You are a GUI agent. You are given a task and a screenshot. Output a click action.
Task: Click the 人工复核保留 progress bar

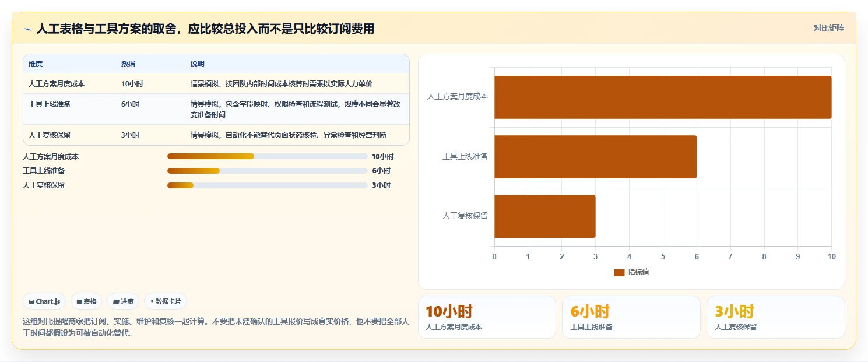click(267, 185)
